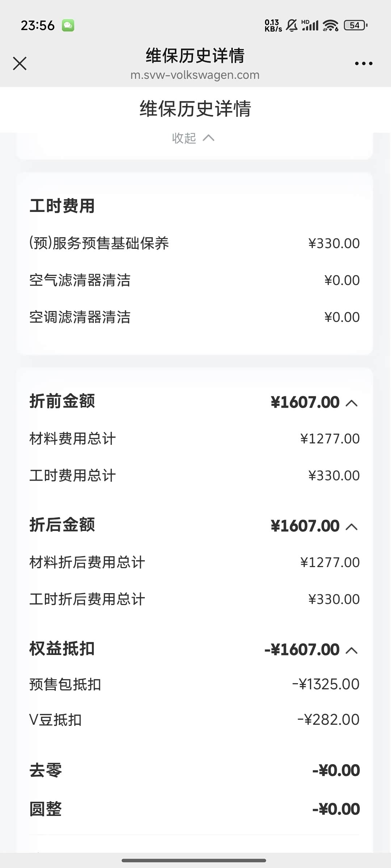Tap the muted bell notification icon

pyautogui.click(x=291, y=25)
